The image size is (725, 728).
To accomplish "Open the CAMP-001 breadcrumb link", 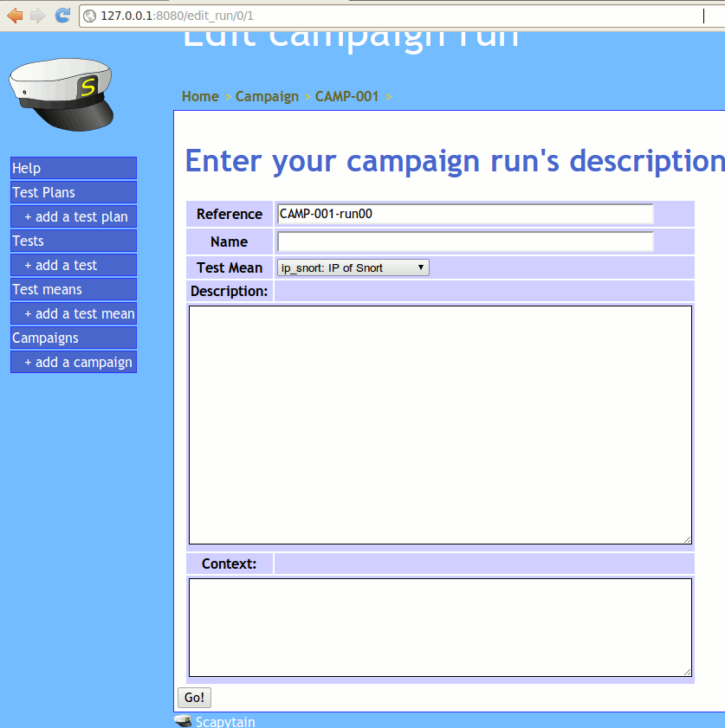I will tap(346, 96).
